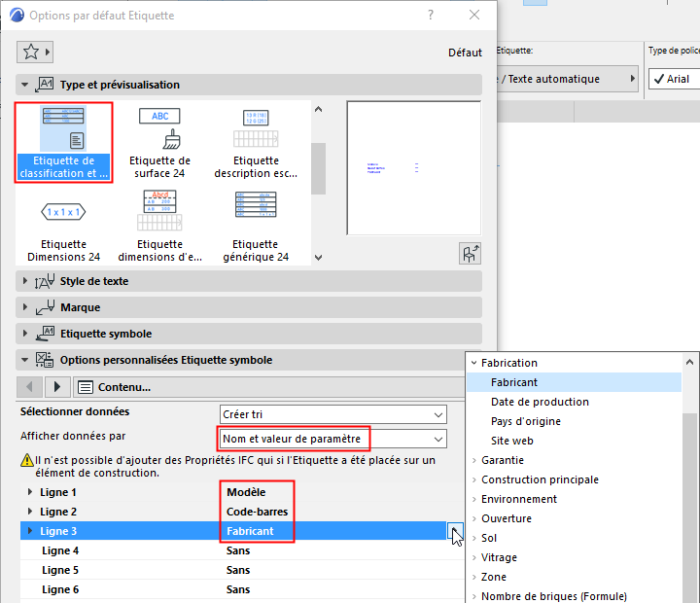
Task: Select Etiquette de classification label type
Action: coord(63,142)
